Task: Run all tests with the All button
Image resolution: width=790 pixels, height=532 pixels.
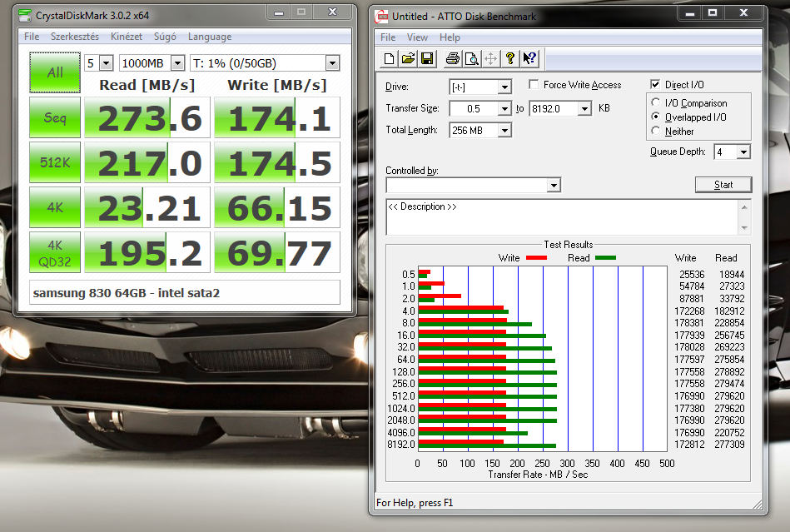Action: tap(55, 72)
